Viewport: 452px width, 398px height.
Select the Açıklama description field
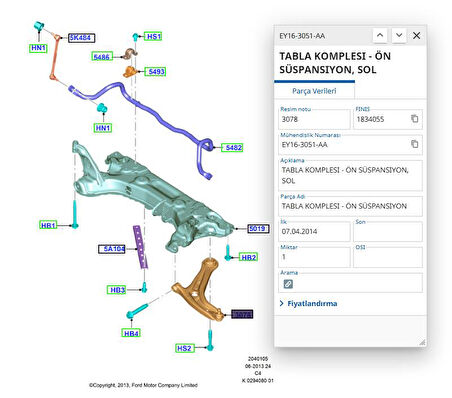(351, 175)
